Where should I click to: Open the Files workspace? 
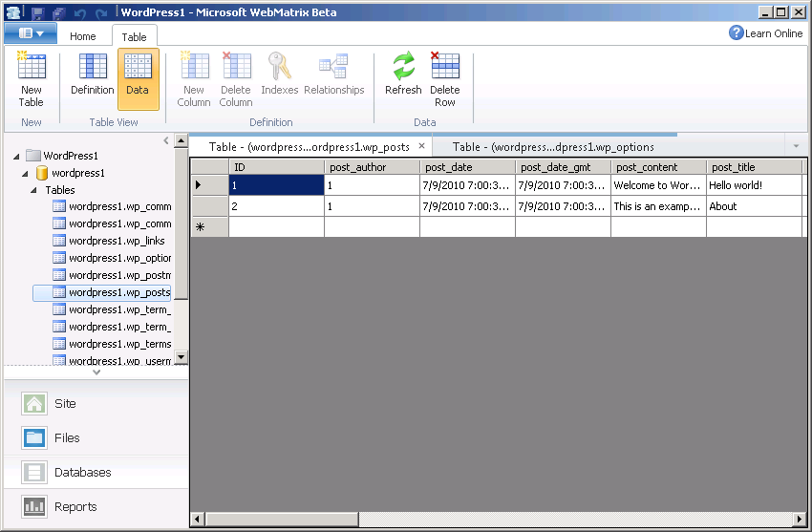96,437
